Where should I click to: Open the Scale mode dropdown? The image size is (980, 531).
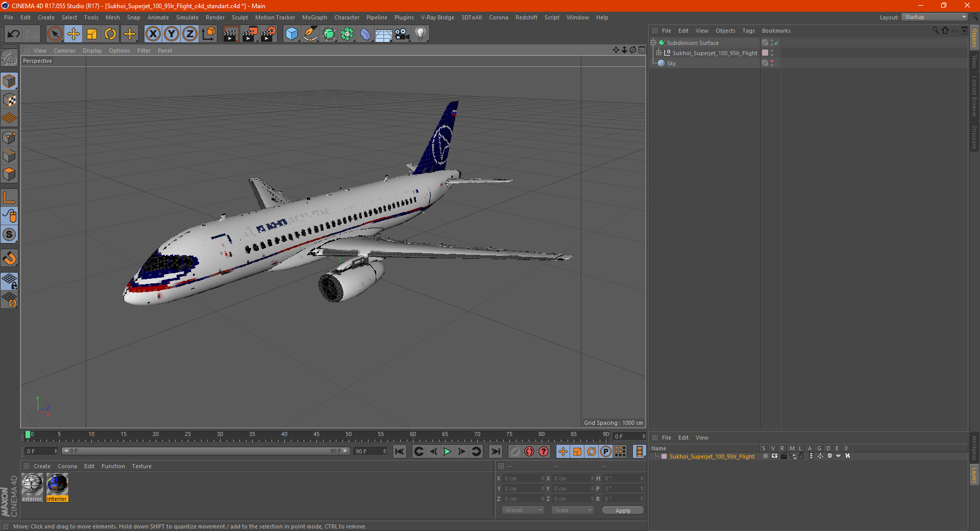(x=573, y=510)
